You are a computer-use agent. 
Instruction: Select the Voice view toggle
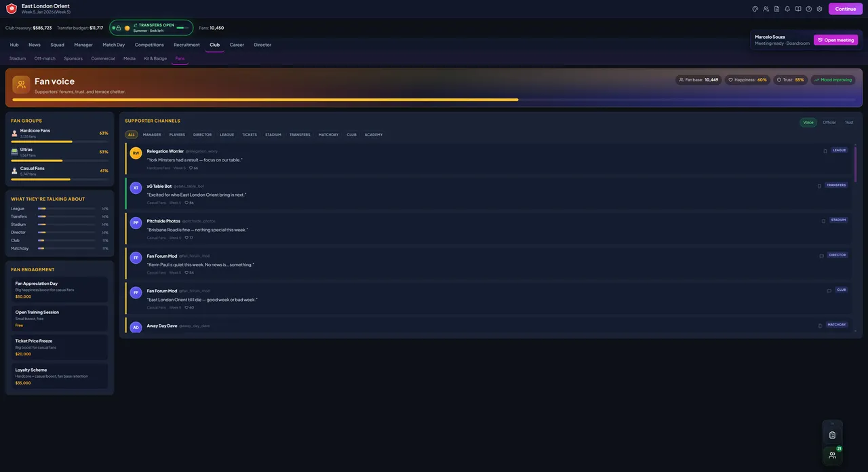(808, 123)
